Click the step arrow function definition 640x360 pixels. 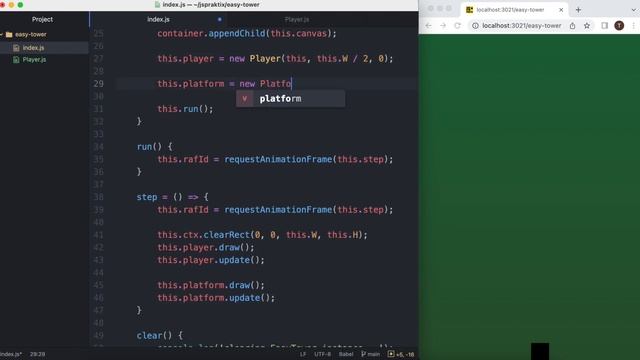(172, 197)
